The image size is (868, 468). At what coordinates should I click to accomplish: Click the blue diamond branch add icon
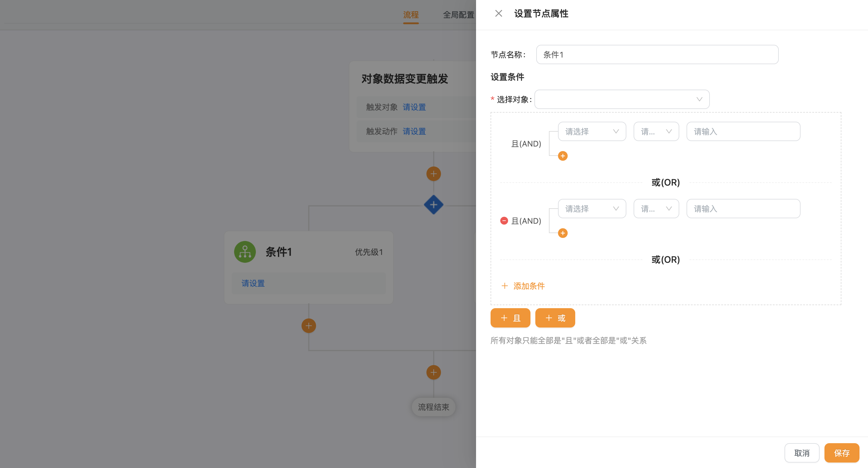point(434,205)
